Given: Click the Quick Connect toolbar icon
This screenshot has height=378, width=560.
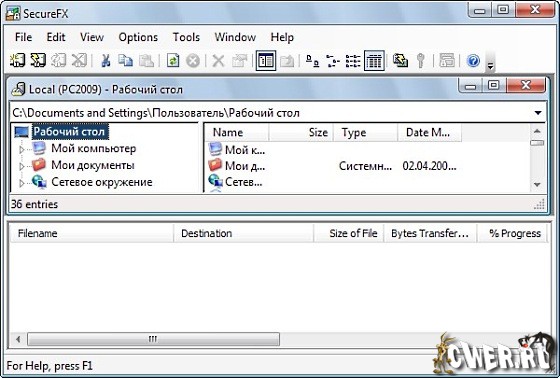Looking at the screenshot, I should click(38, 60).
